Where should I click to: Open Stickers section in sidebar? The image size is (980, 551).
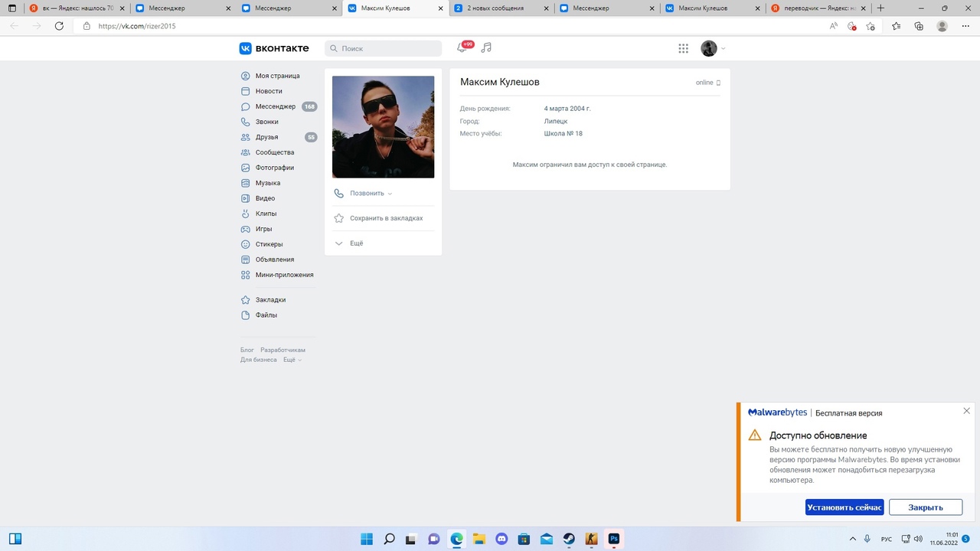(x=269, y=244)
